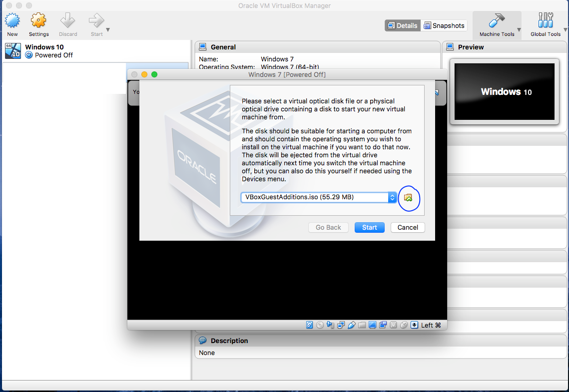569x392 pixels.
Task: Click the Description value None
Action: click(207, 353)
